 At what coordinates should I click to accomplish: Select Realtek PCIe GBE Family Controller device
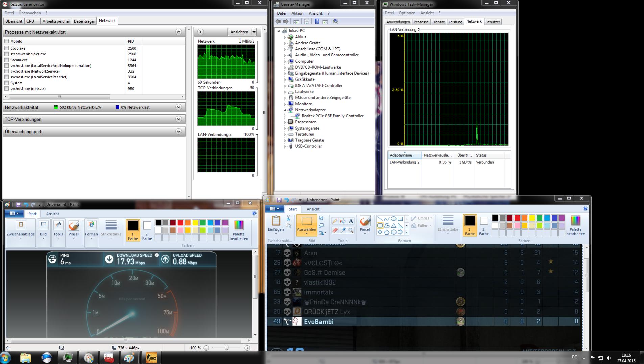pos(332,116)
